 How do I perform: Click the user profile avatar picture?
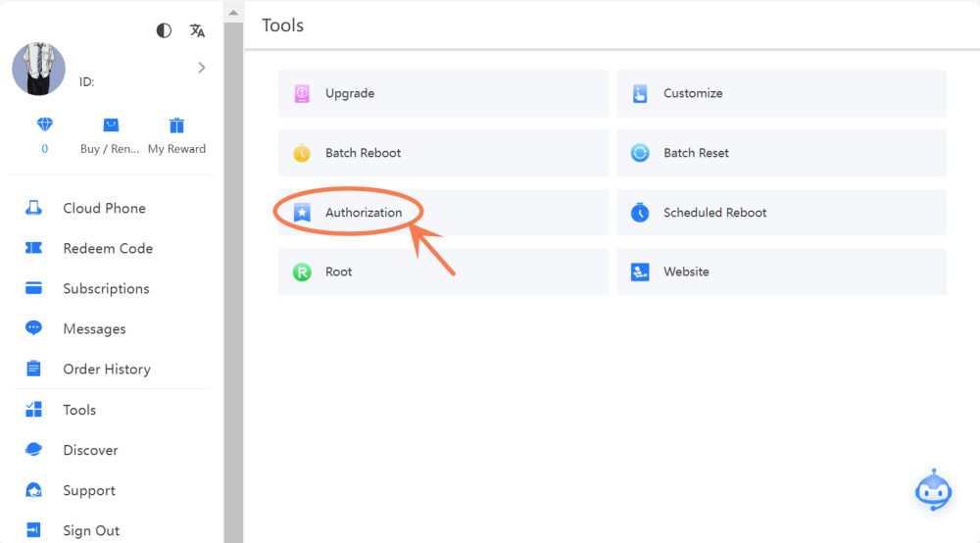click(39, 69)
